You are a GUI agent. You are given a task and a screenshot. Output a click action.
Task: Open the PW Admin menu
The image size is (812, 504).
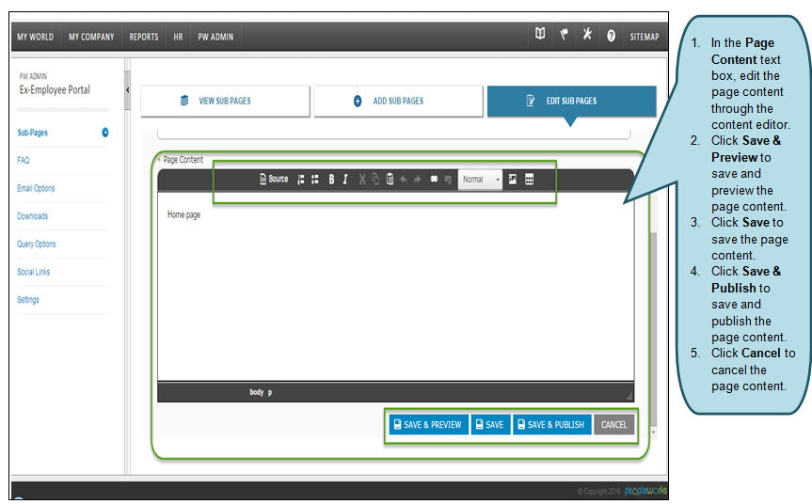(215, 37)
